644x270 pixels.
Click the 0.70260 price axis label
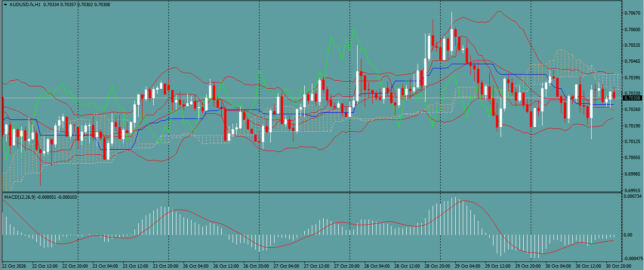pos(632,110)
